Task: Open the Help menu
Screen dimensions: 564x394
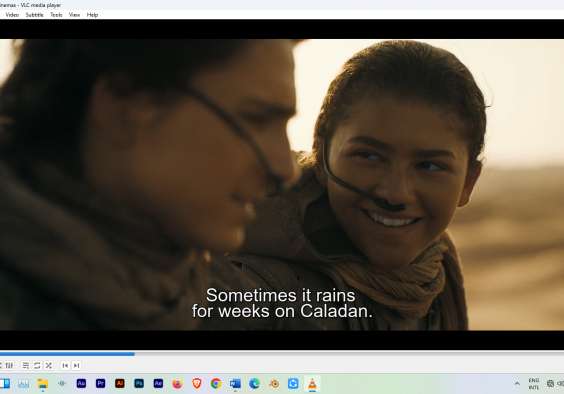Action: click(x=92, y=15)
